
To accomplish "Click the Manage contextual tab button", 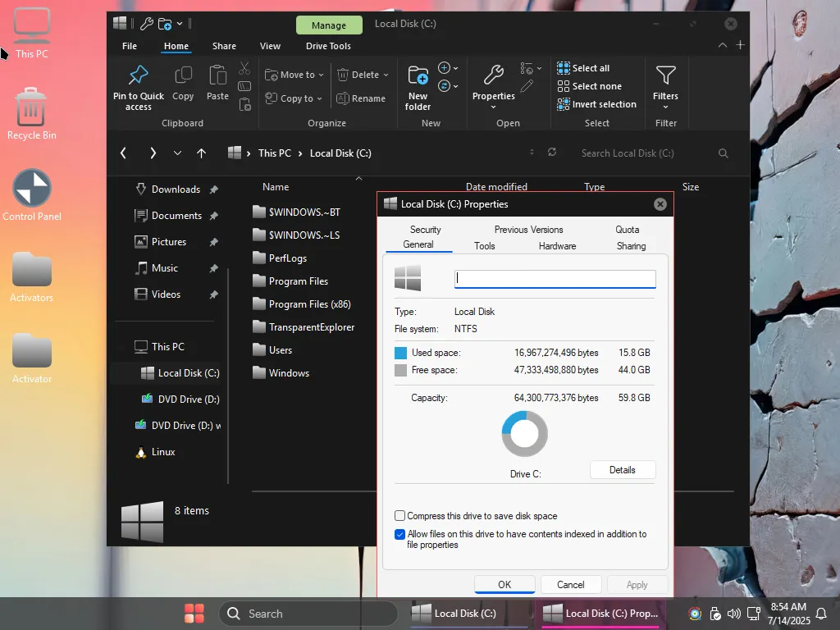I will click(x=329, y=25).
